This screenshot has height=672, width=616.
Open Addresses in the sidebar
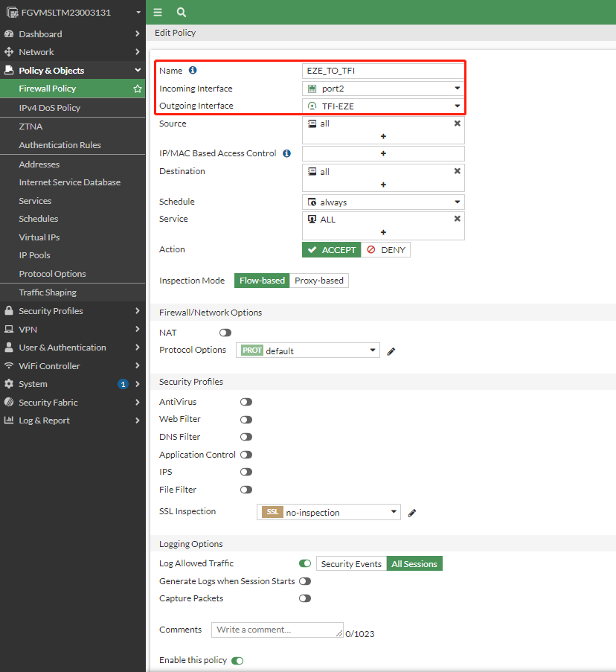[x=39, y=164]
